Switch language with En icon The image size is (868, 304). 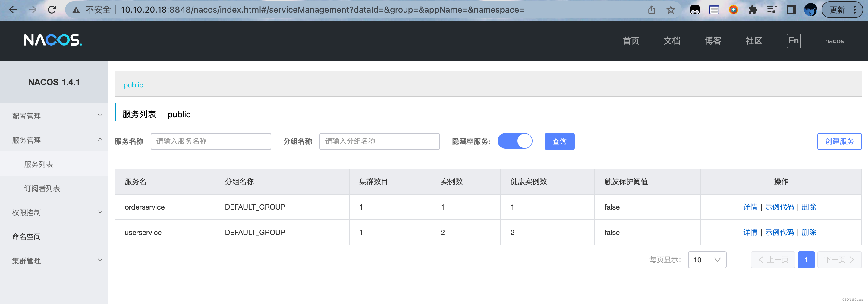coord(794,41)
